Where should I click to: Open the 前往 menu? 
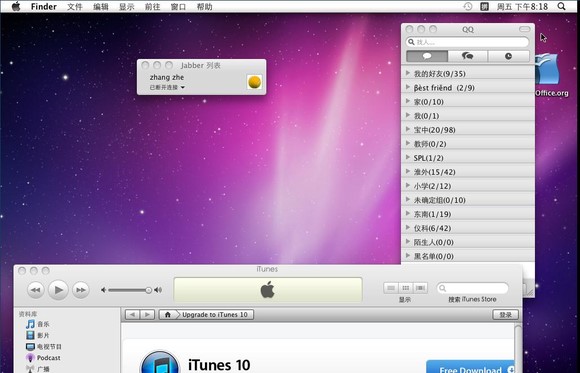pos(152,7)
